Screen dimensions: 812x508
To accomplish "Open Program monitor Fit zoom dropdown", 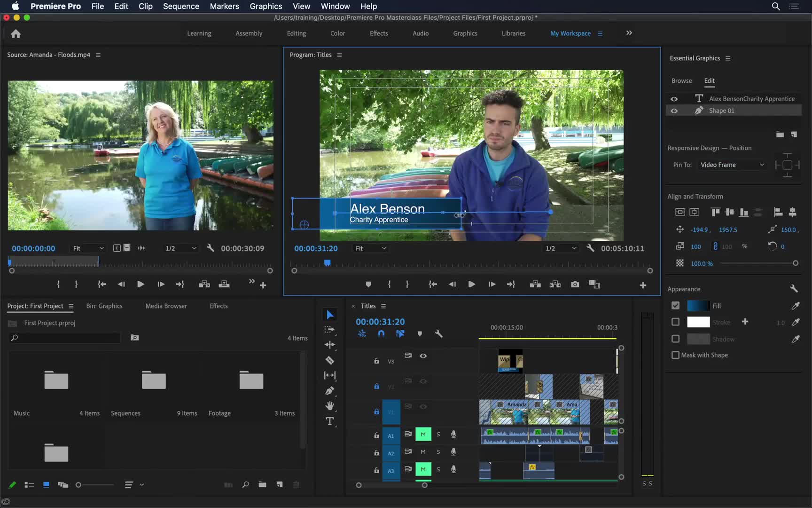I will (x=370, y=248).
